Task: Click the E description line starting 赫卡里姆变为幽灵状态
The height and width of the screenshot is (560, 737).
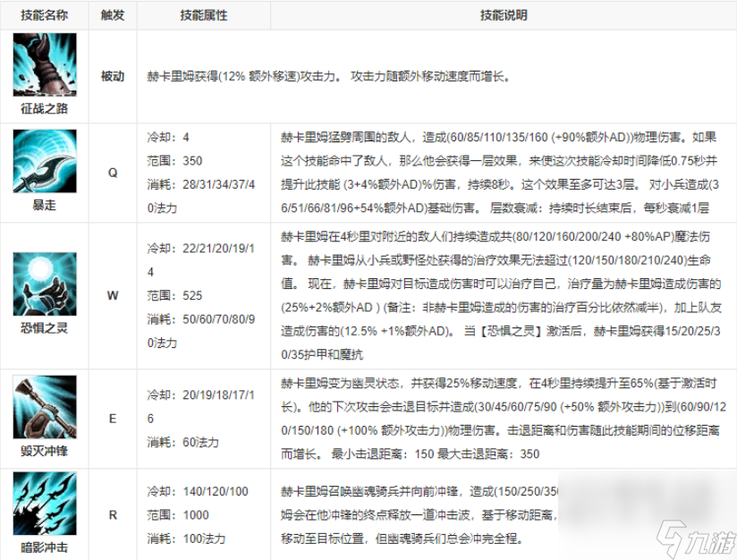Action: click(499, 383)
